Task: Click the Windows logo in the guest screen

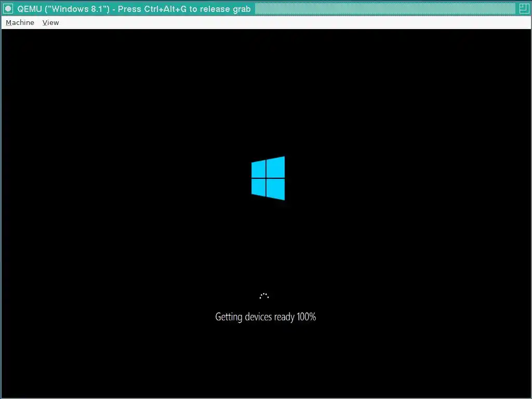Action: [x=268, y=178]
